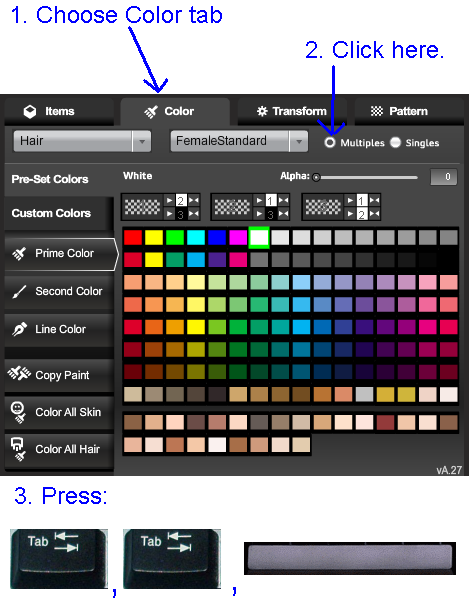
Task: Select the Multiples radio button
Action: (330, 142)
